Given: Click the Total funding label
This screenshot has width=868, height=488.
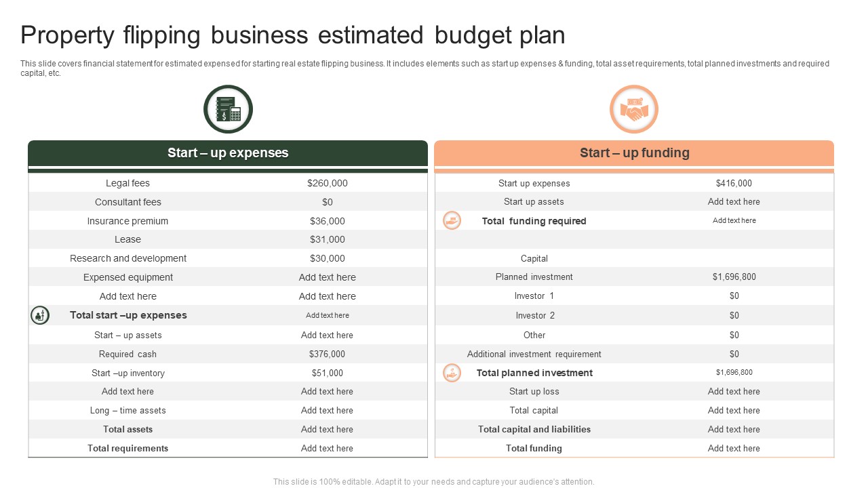Looking at the screenshot, I should [x=534, y=448].
